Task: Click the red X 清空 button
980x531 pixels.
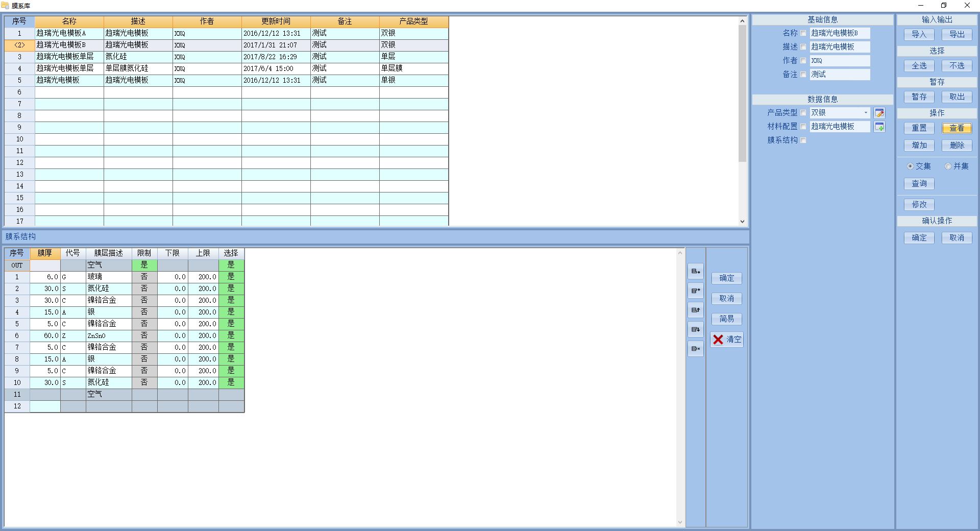Action: tap(727, 340)
